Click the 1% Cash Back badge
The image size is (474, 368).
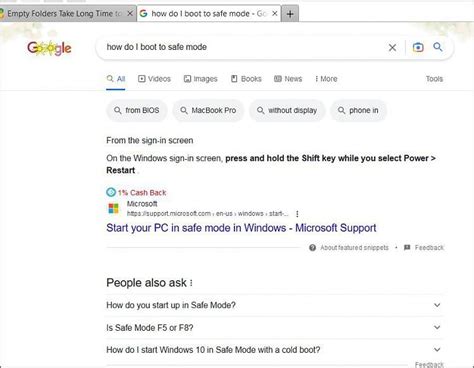(x=136, y=193)
